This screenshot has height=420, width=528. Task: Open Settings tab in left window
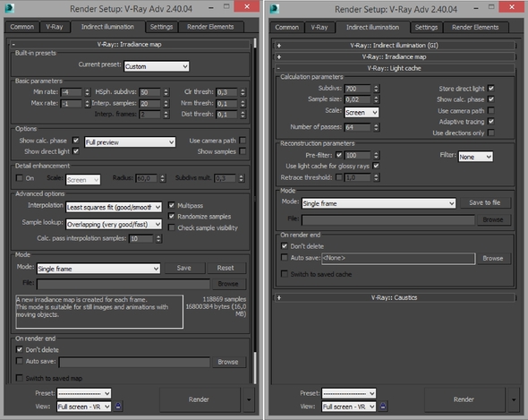coord(161,27)
